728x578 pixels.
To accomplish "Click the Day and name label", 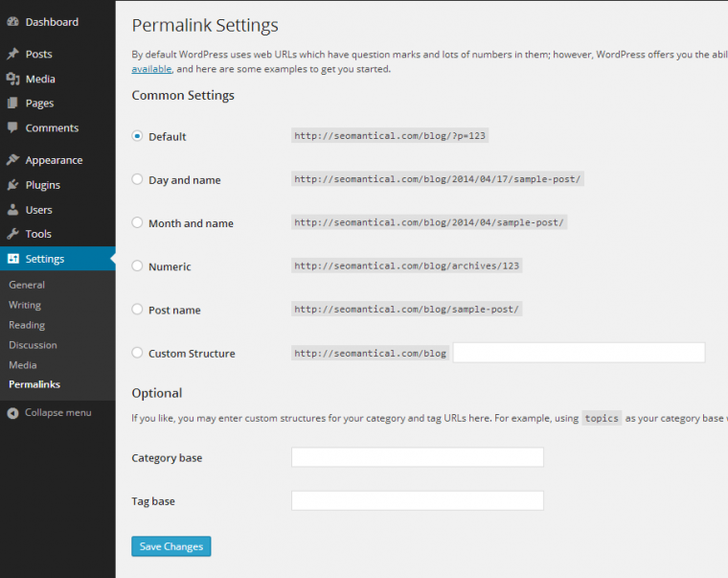I will pos(184,180).
